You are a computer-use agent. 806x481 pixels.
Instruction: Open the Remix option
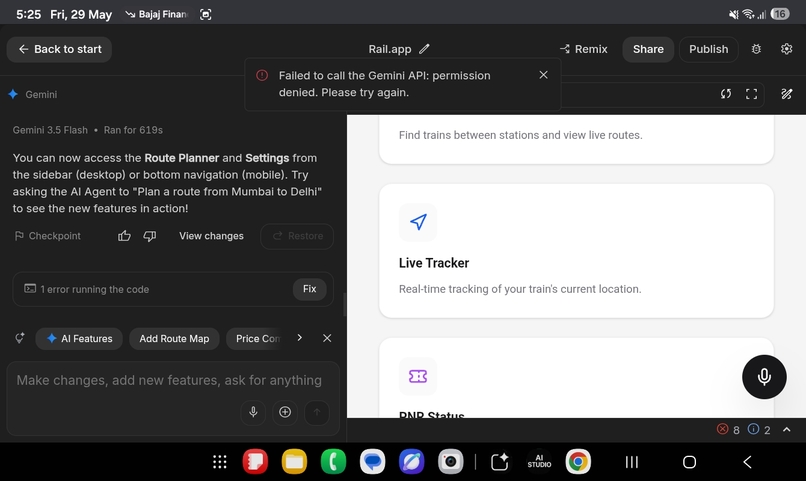584,49
